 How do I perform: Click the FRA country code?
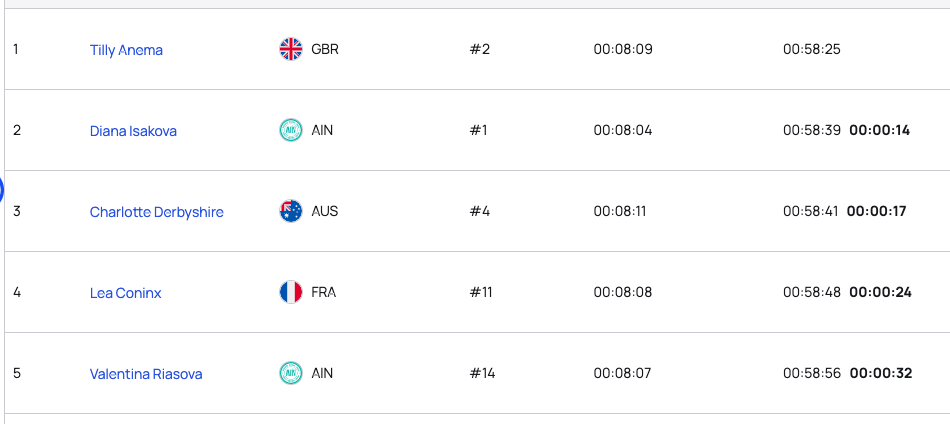point(323,292)
